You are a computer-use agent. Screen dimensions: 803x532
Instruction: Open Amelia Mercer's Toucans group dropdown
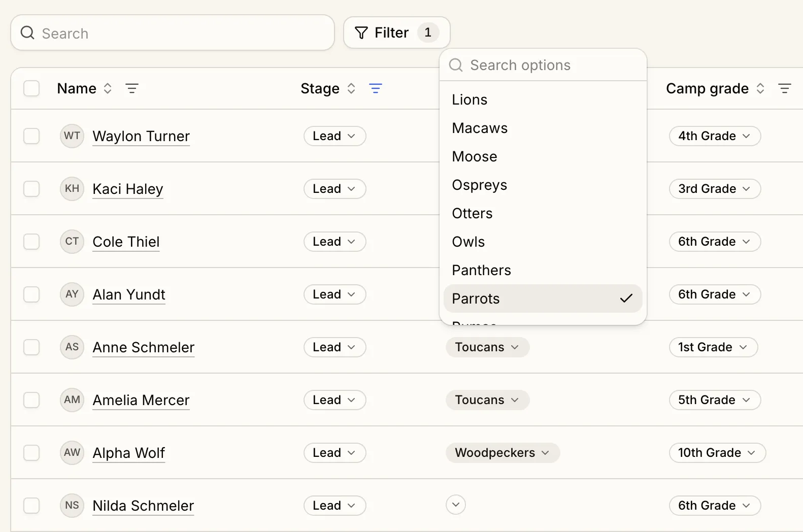point(487,400)
